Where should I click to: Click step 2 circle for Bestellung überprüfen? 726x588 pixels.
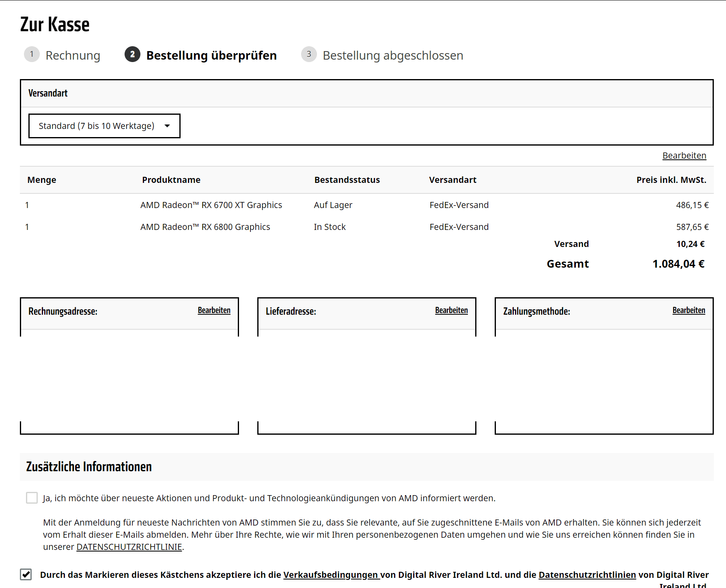(132, 54)
